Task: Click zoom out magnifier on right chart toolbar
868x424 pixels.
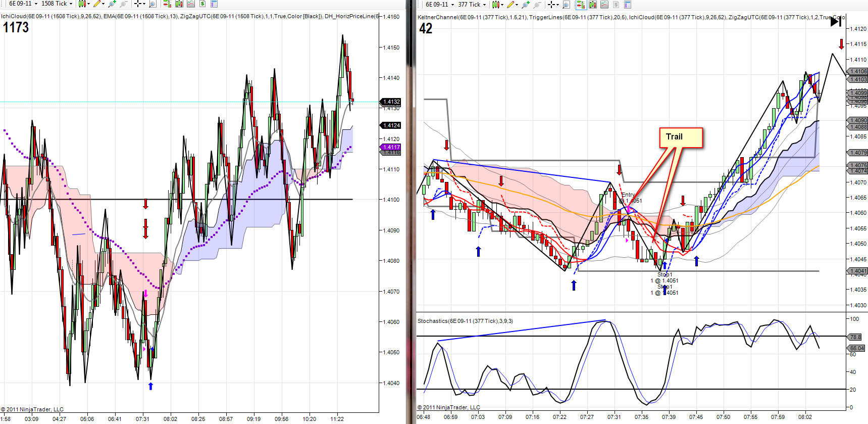Action: click(537, 5)
